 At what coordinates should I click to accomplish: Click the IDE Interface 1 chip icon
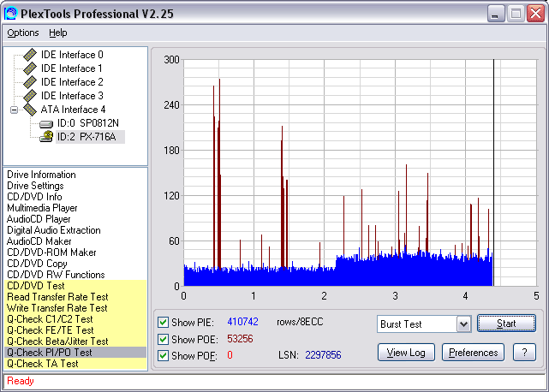click(x=30, y=68)
